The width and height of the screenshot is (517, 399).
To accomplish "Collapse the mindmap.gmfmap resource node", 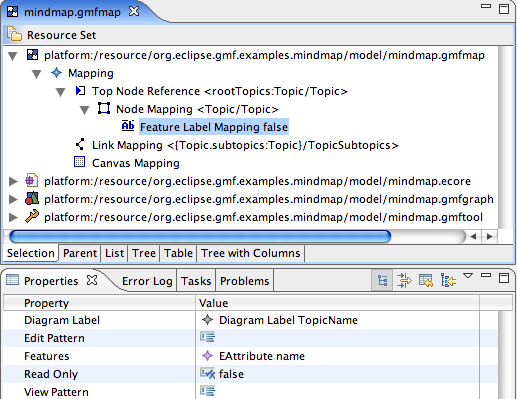I will 13,56.
